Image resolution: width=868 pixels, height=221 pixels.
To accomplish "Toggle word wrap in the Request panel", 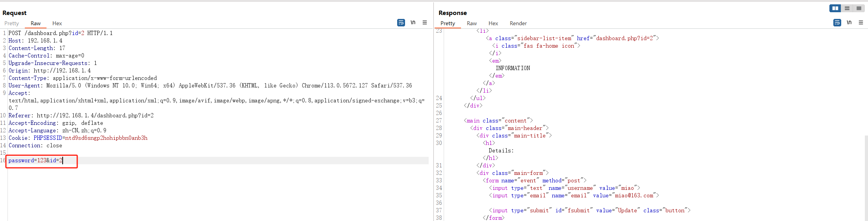I will pos(401,22).
